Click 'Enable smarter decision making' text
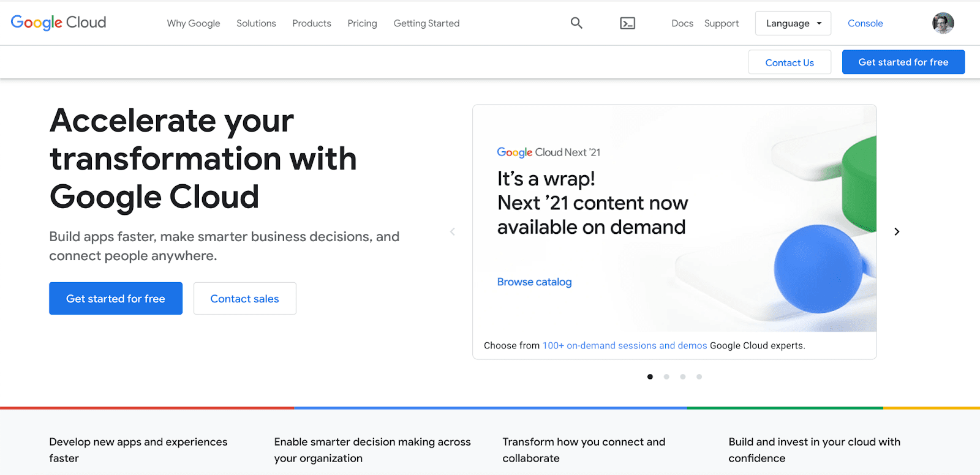 [x=372, y=450]
